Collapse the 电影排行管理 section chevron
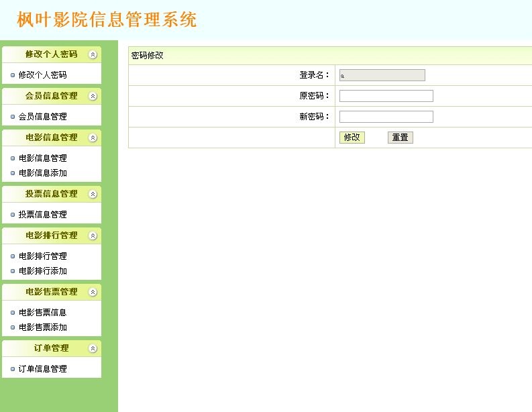Viewport: 532px width, 412px height. tap(93, 236)
